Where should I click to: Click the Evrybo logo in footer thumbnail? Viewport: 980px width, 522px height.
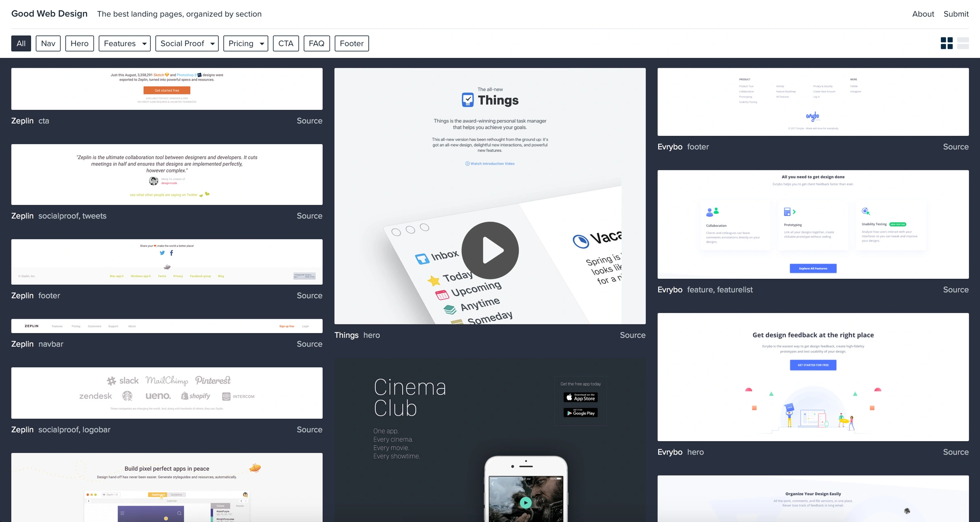tap(813, 117)
